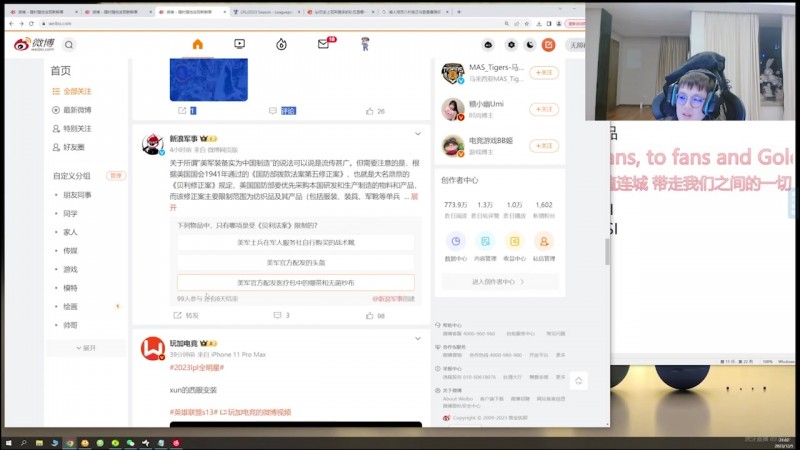Switch to the LPL 2023 Season browser tab

coord(266,12)
